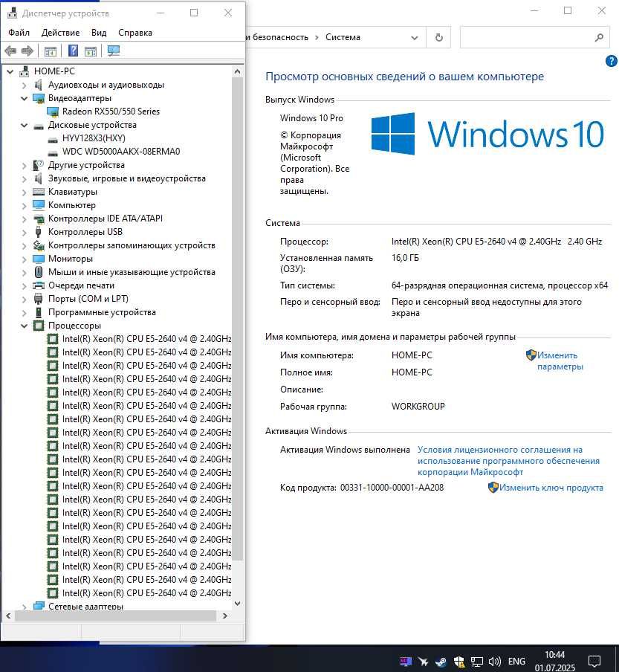The image size is (619, 672).
Task: Open the address bar history dropdown arrow
Action: point(414,38)
